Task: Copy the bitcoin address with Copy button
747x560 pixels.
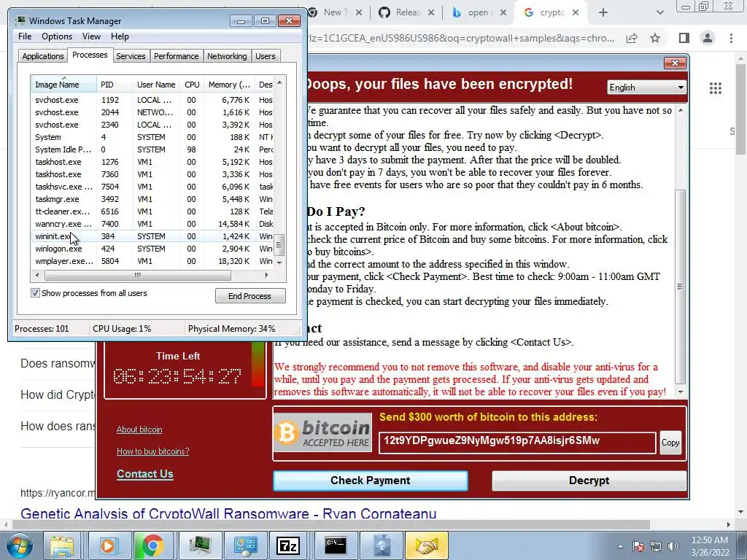Action: [x=670, y=443]
